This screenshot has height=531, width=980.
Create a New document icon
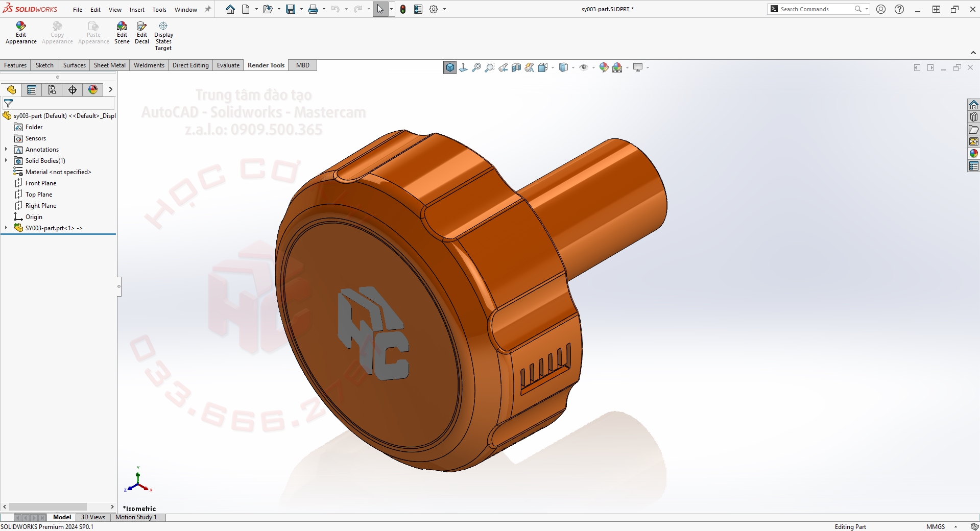[x=246, y=9]
